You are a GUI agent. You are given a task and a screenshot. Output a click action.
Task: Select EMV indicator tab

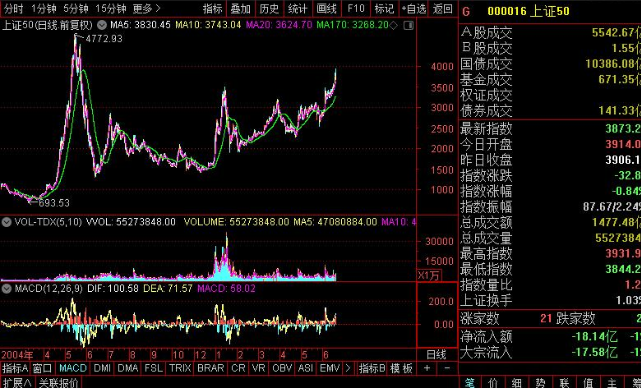329,368
